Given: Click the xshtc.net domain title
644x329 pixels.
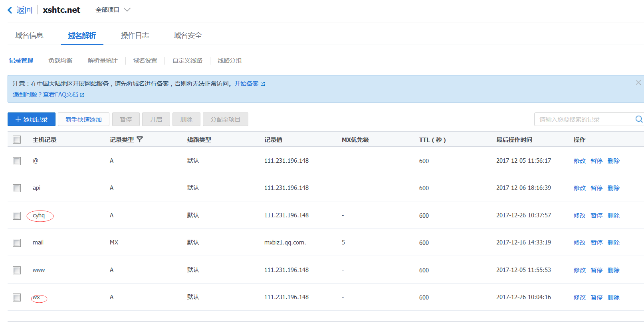Looking at the screenshot, I should pos(61,10).
